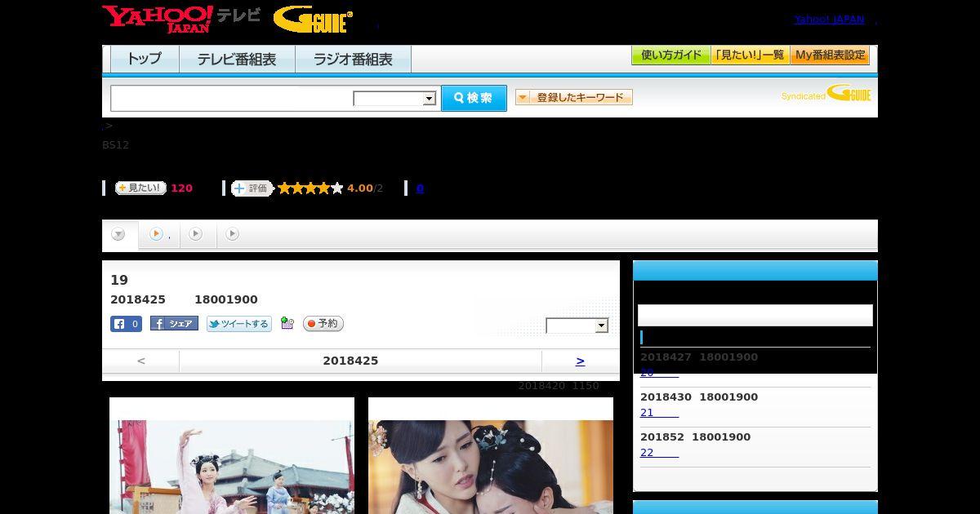Select the third tab with gray play icon
Image resolution: width=980 pixels, height=514 pixels.
point(196,234)
